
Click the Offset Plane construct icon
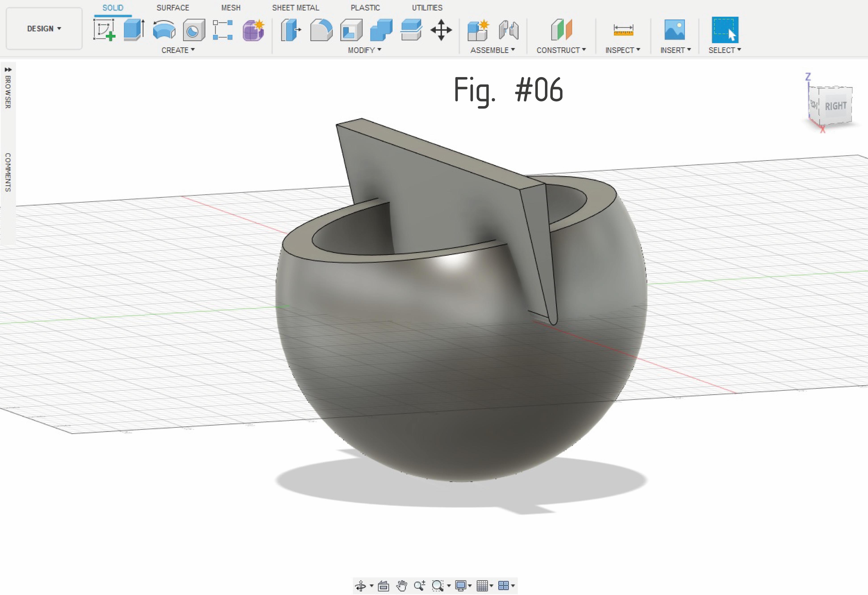(x=561, y=30)
